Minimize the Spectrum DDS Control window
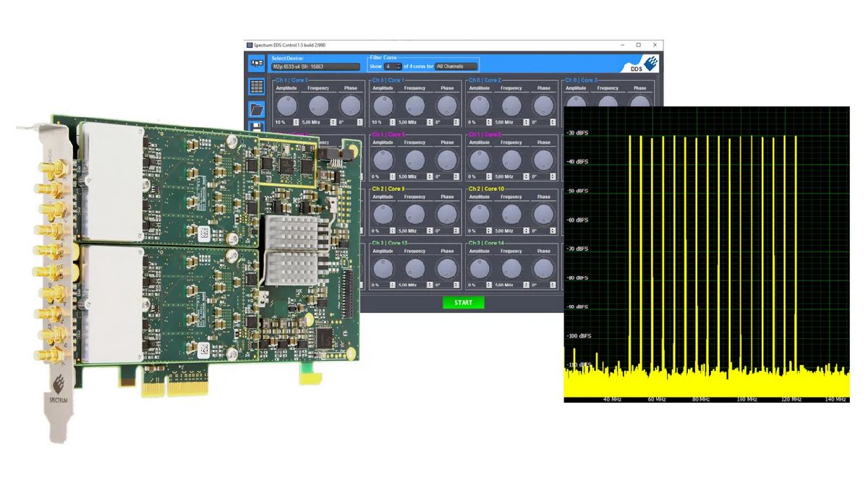 [x=621, y=45]
